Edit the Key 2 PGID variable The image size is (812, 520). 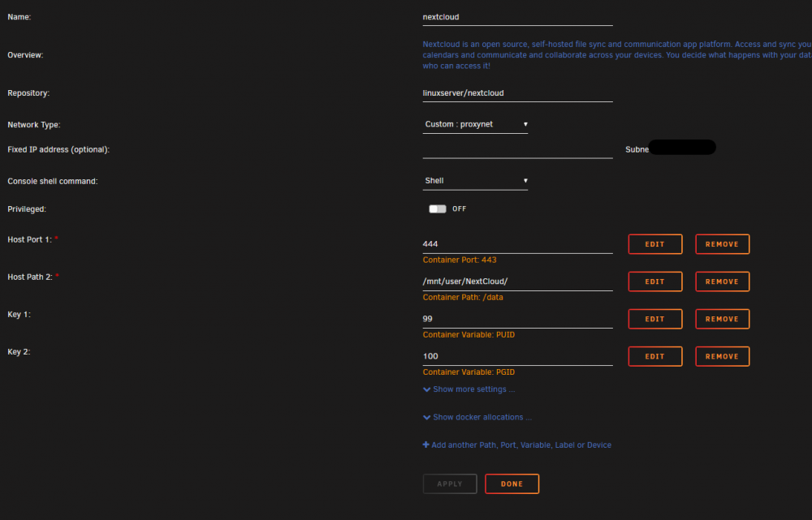[x=655, y=356]
